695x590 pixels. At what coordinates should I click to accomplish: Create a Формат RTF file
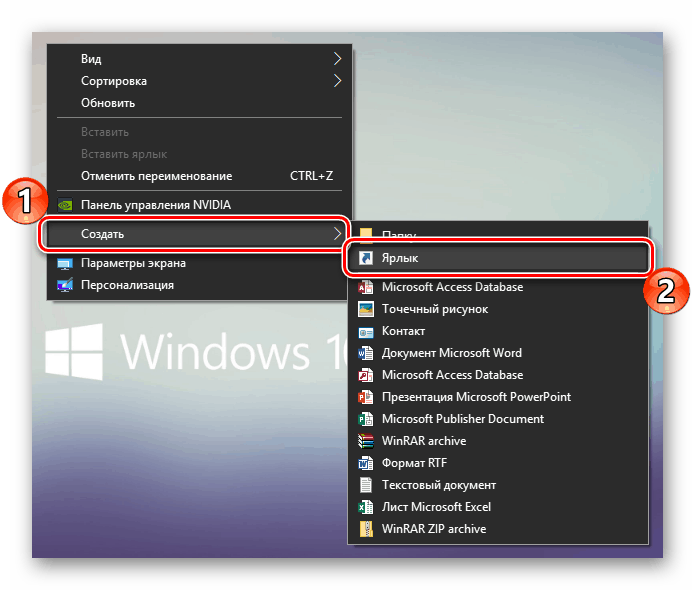pos(498,463)
